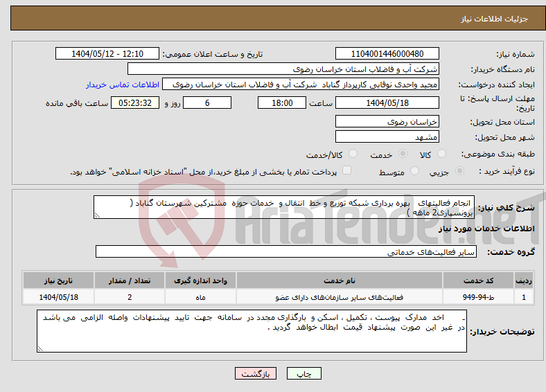The image size is (546, 392).
Task: Click the طبقه بندی موضوعی label
Action: (x=498, y=154)
